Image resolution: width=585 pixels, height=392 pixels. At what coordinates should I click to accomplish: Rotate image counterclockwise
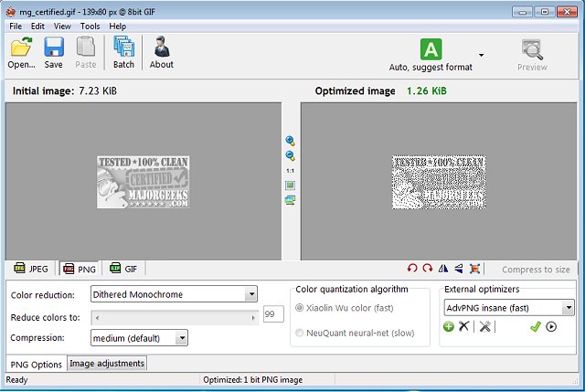tap(412, 268)
